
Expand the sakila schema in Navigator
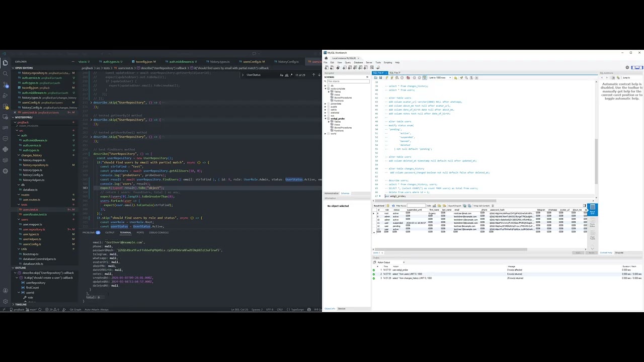click(x=326, y=110)
